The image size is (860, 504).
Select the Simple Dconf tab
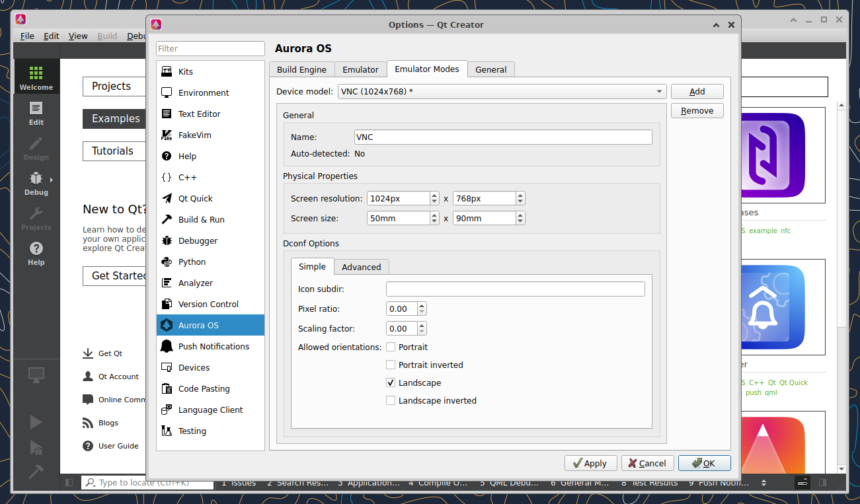tap(312, 266)
